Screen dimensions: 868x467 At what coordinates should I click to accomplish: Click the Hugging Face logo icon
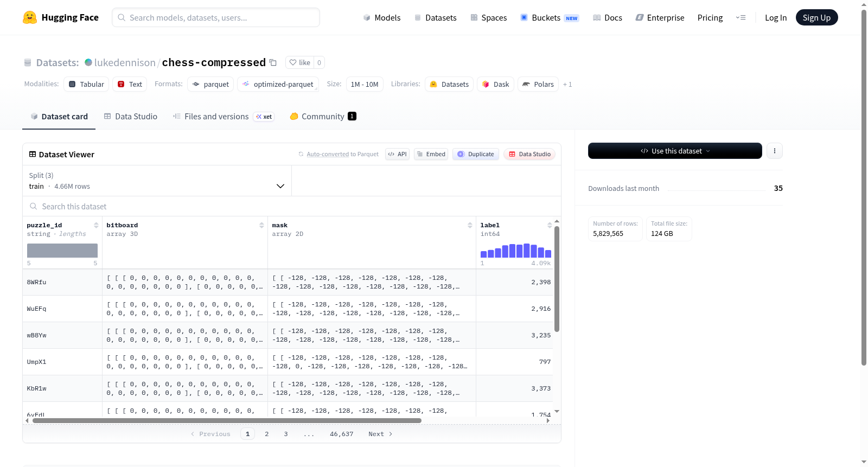(30, 17)
